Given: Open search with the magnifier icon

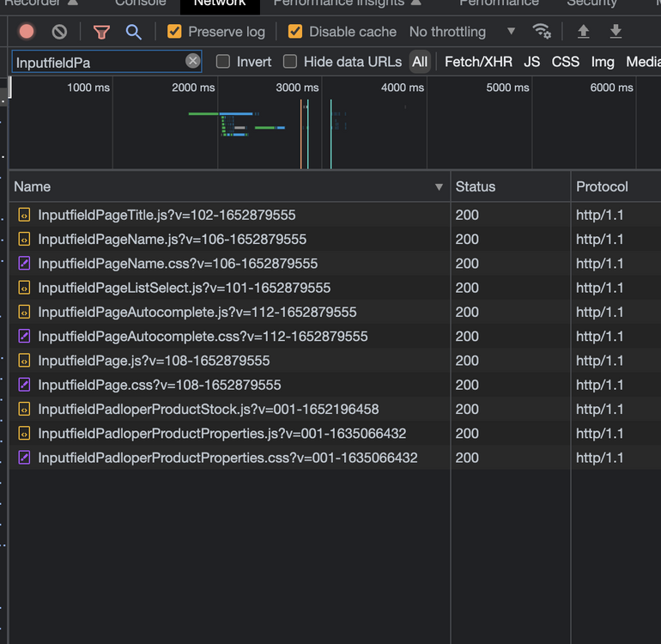Looking at the screenshot, I should coord(133,32).
